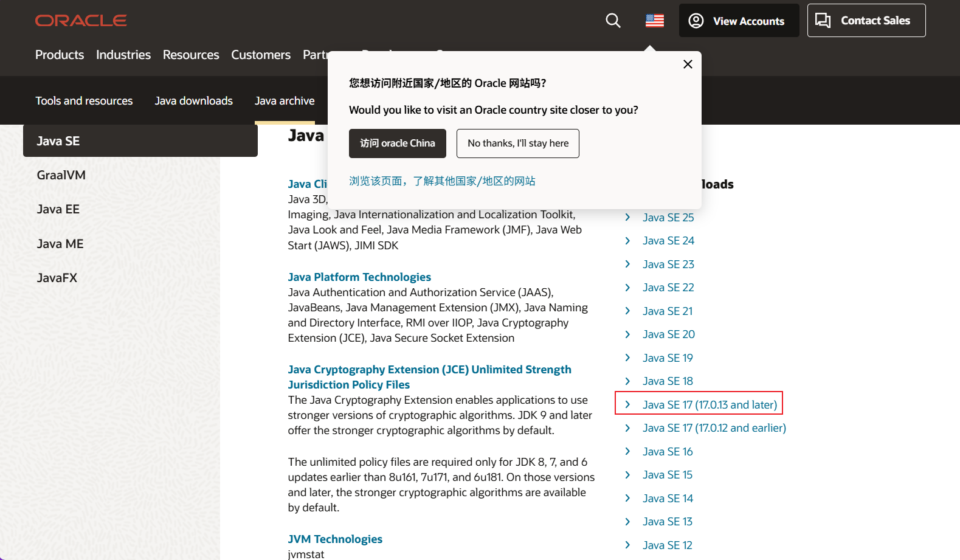Click the chevron beside Java SE 22
960x560 pixels.
tap(627, 288)
